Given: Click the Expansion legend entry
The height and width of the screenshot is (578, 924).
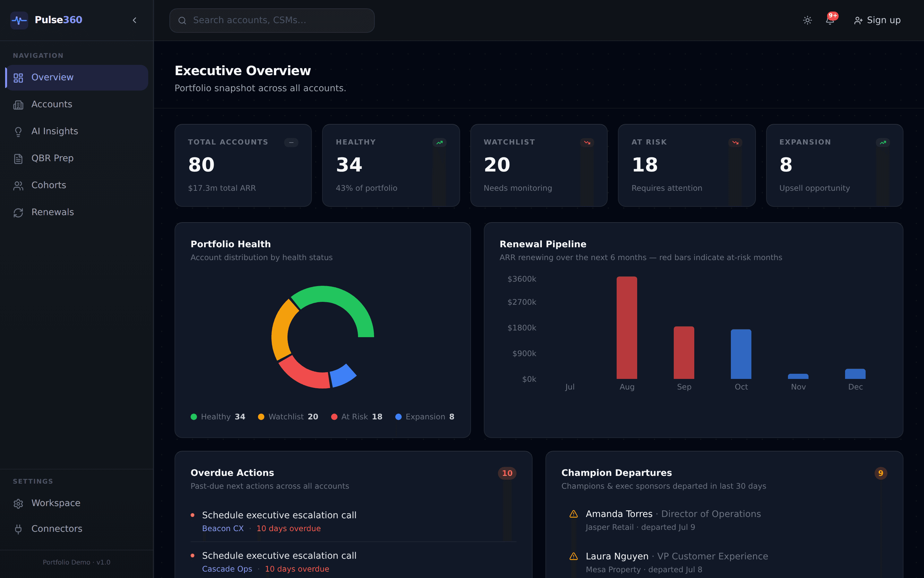Looking at the screenshot, I should coord(425,417).
